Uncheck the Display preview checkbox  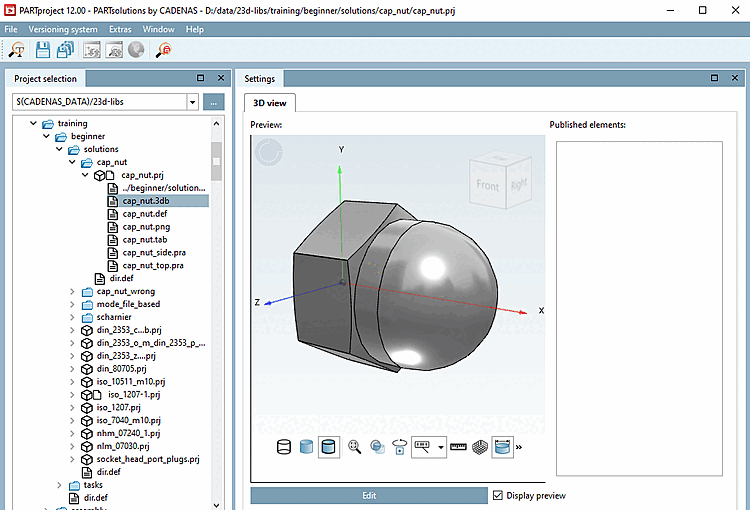click(499, 495)
